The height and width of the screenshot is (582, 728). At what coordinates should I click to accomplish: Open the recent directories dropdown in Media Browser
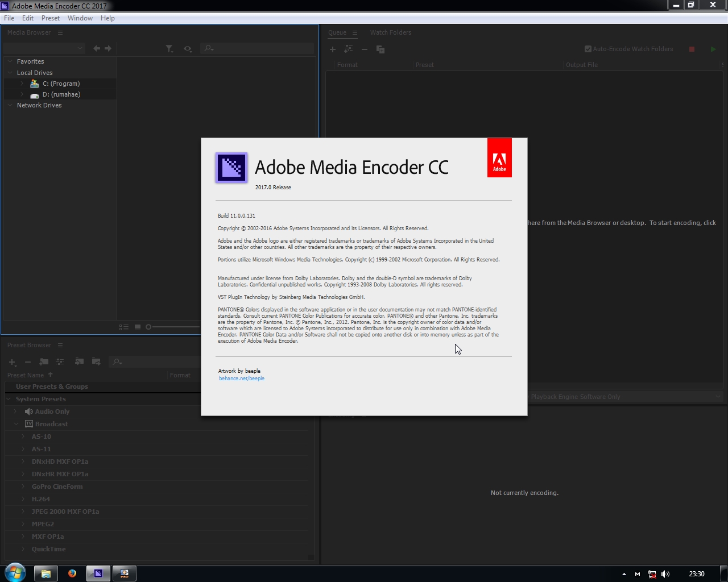pos(44,48)
